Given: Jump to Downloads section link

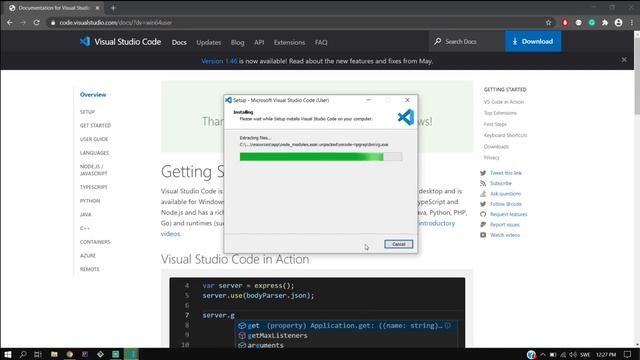Looking at the screenshot, I should [496, 147].
